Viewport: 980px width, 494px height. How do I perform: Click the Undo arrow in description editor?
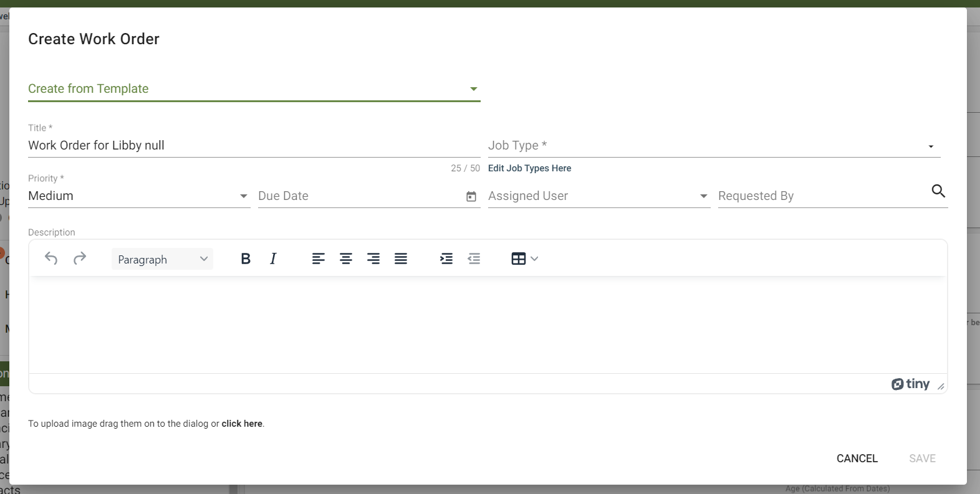(51, 259)
